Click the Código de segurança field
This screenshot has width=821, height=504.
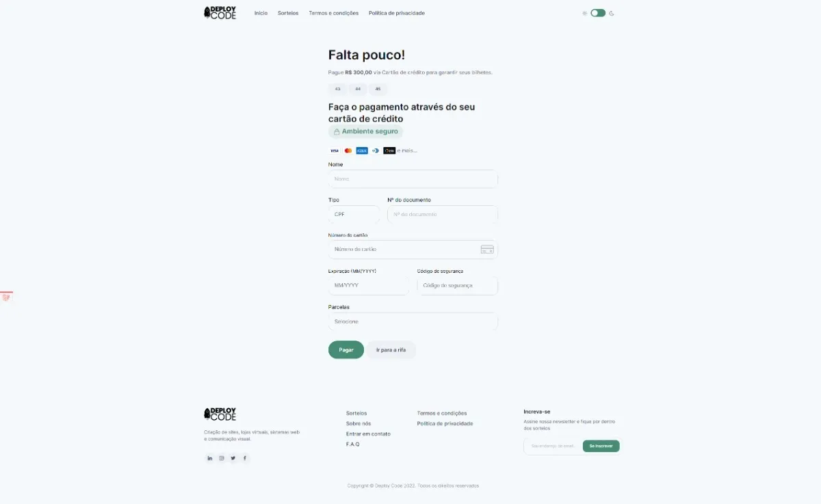458,286
